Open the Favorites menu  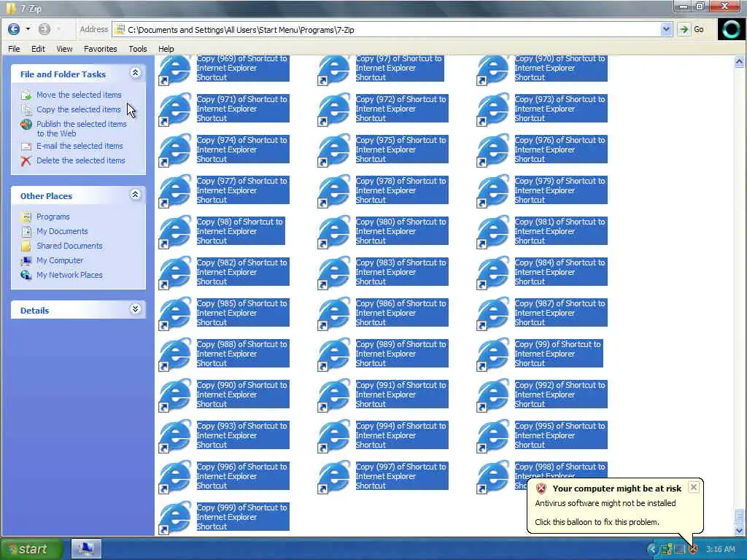100,49
